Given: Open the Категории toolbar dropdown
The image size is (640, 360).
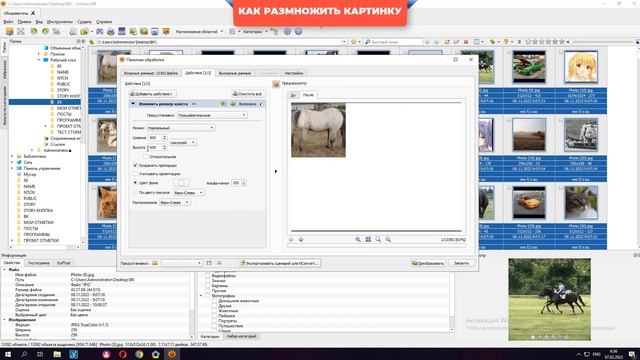Looking at the screenshot, I should [x=256, y=31].
